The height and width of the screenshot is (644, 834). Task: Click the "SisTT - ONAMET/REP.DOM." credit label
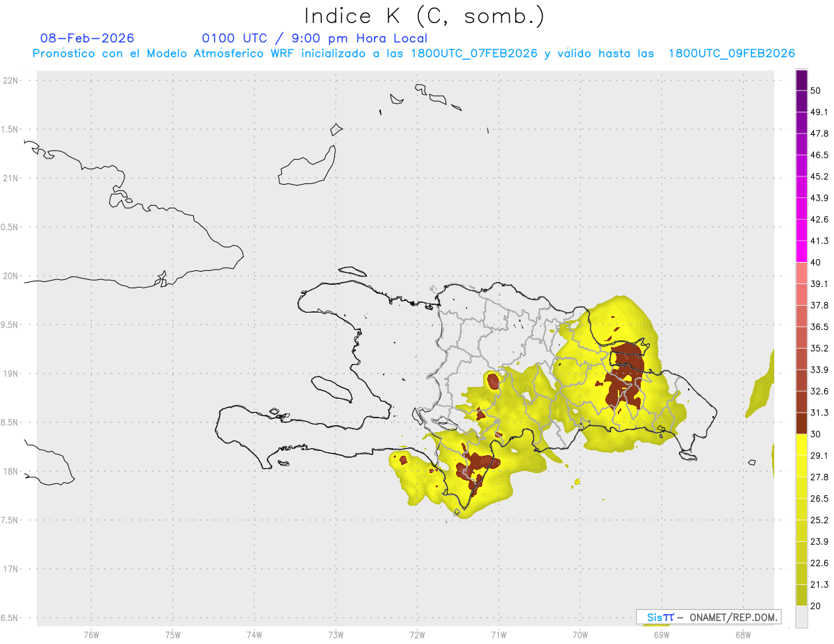[708, 617]
